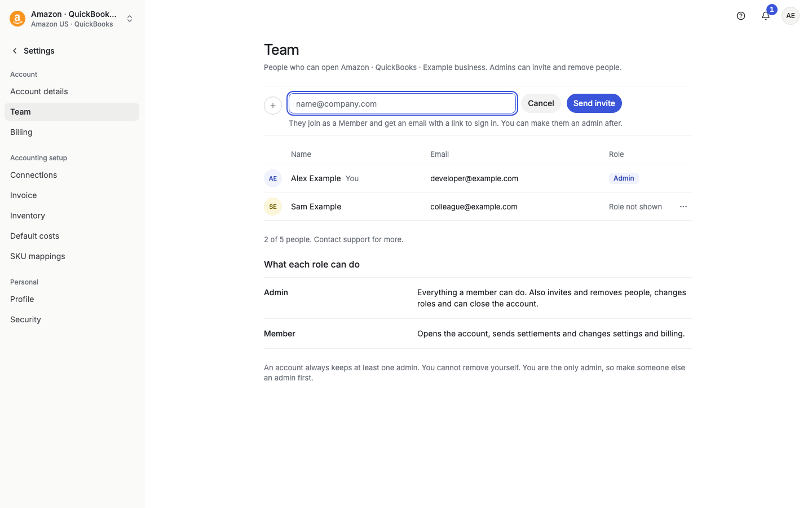Click the Email column header

coord(440,154)
